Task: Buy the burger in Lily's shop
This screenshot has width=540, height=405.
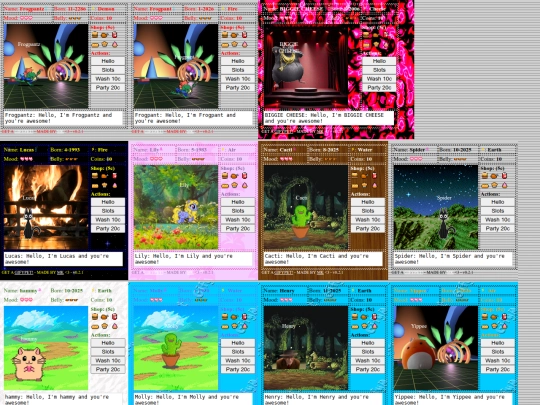Action: tap(225, 176)
